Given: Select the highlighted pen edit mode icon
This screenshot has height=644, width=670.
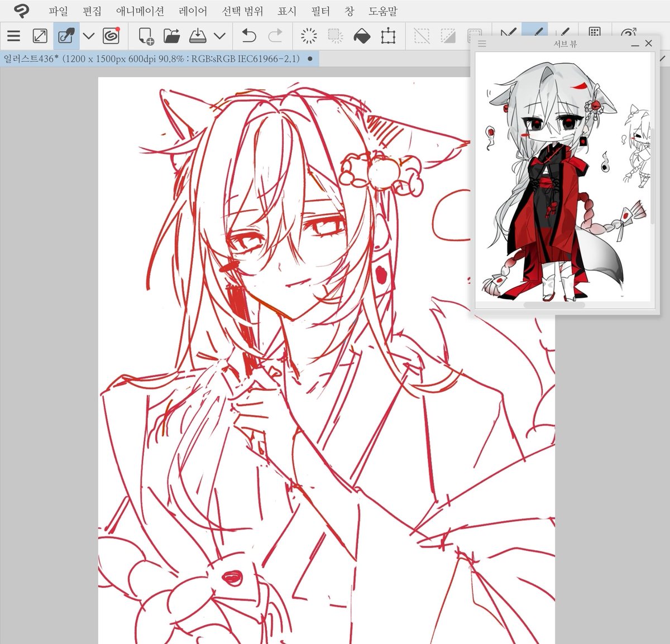Looking at the screenshot, I should coord(66,36).
